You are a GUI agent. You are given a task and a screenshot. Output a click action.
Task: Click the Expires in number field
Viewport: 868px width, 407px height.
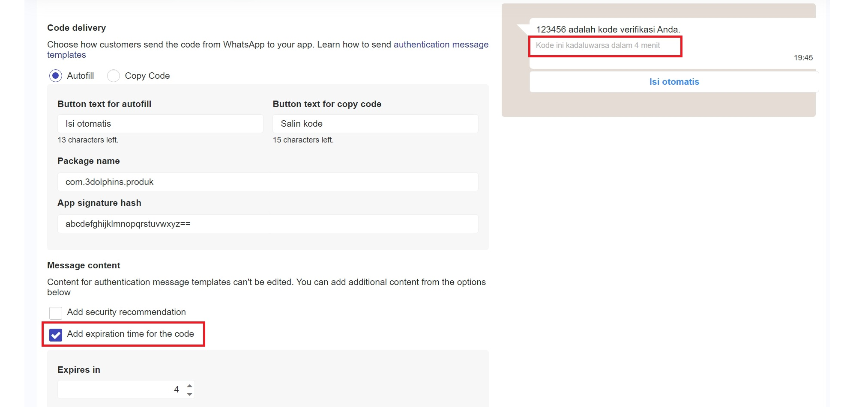(120, 389)
